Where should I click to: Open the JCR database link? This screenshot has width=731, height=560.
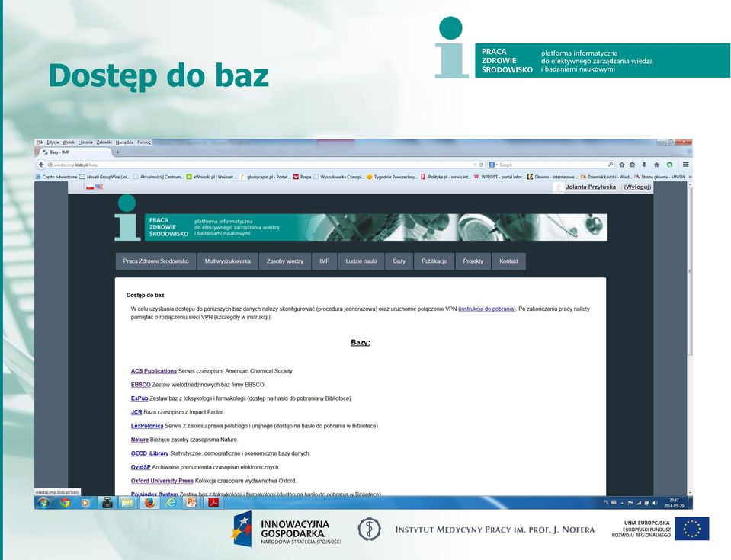136,412
